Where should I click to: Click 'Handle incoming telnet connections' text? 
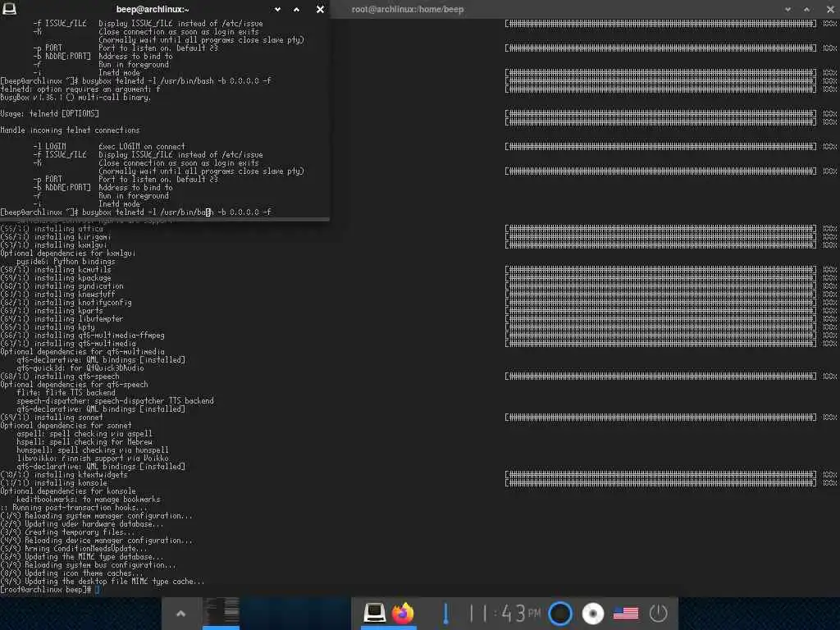(x=70, y=130)
